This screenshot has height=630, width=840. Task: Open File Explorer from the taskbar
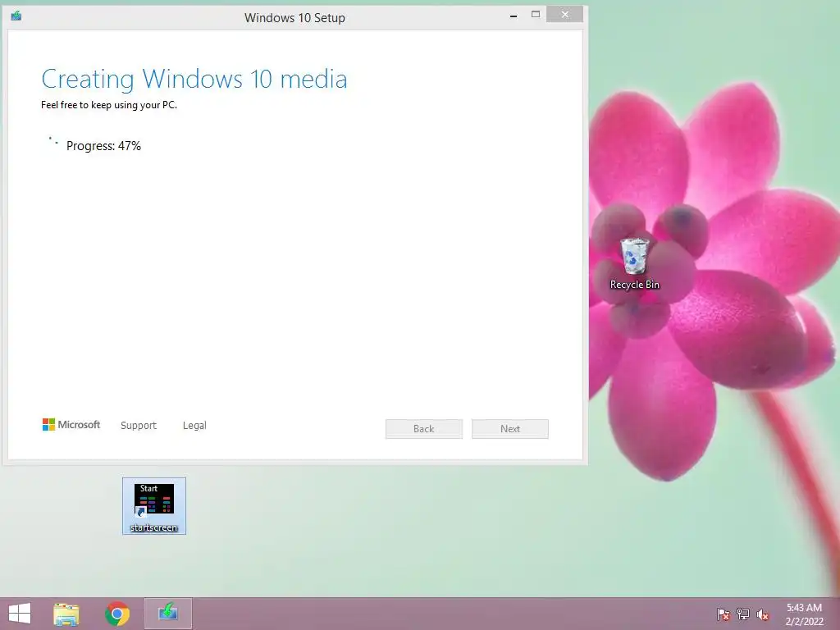tap(66, 614)
